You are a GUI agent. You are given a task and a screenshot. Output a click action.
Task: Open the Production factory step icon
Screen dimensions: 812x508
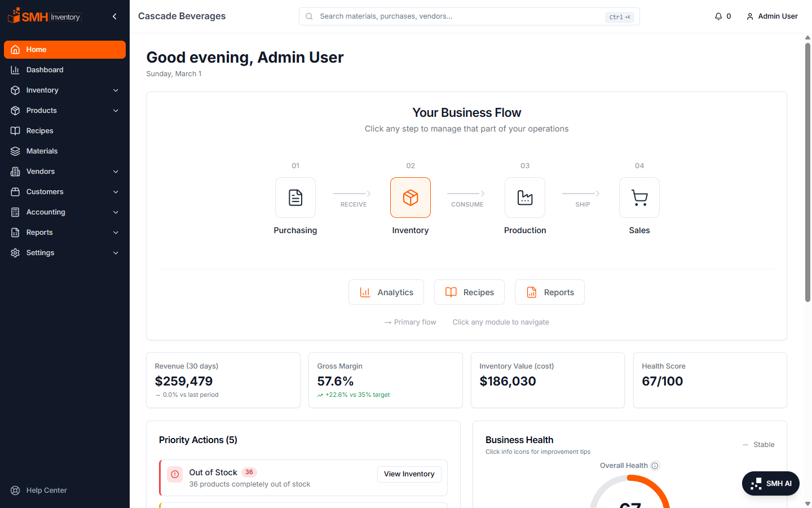click(x=525, y=198)
